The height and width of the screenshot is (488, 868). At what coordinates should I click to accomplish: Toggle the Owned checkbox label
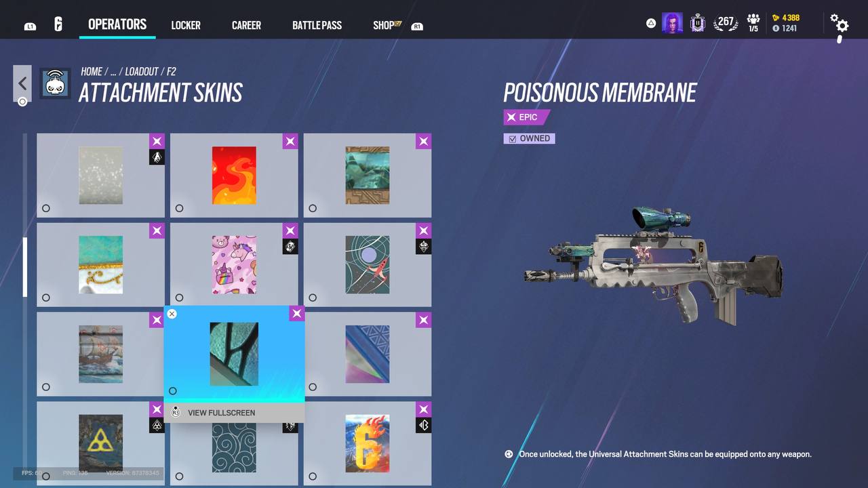(x=529, y=138)
